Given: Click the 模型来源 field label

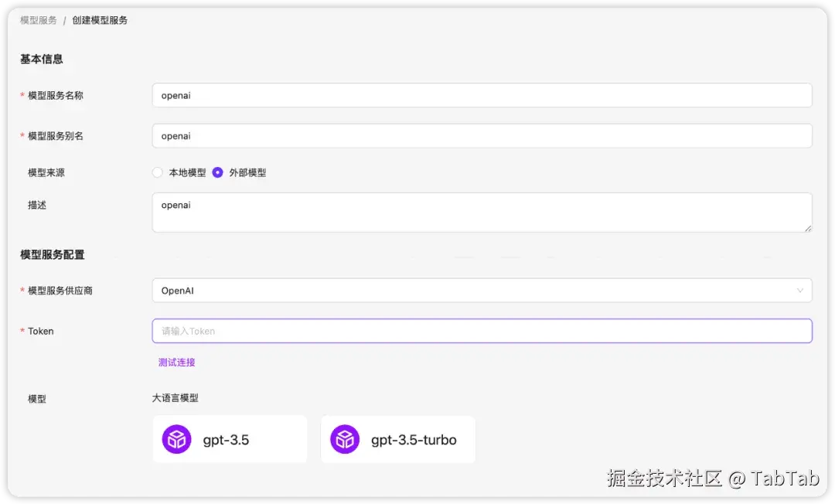Looking at the screenshot, I should tap(46, 172).
